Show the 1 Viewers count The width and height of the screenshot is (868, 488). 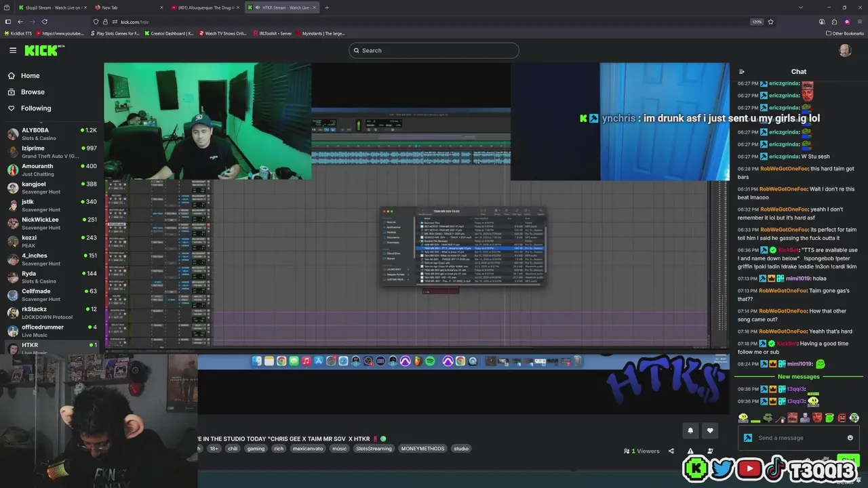[642, 451]
